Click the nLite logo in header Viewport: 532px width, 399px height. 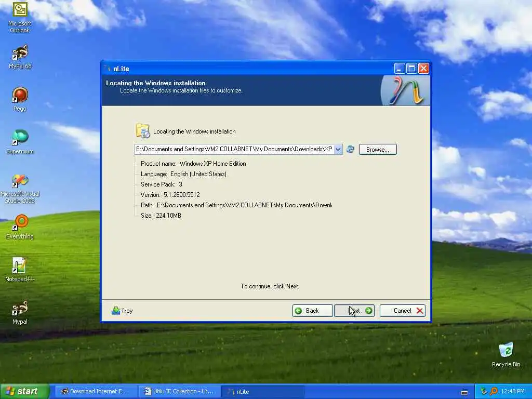(x=405, y=90)
